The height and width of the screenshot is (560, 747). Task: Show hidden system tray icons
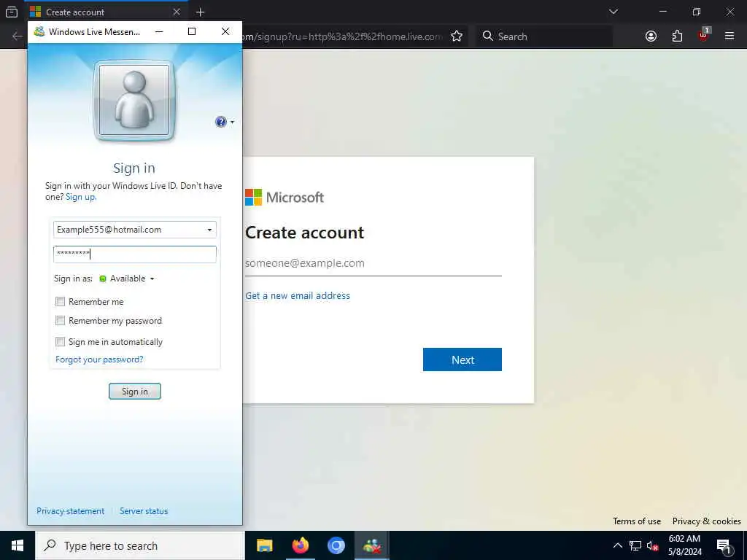617,545
